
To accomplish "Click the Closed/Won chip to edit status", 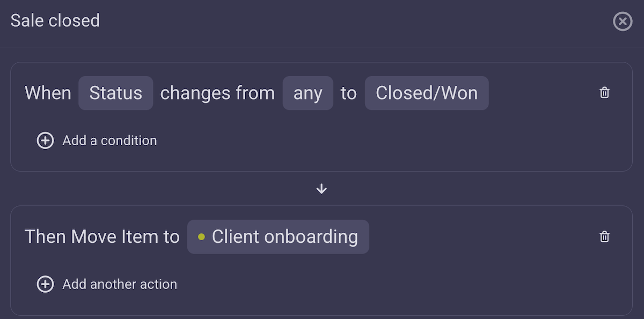I will (427, 93).
